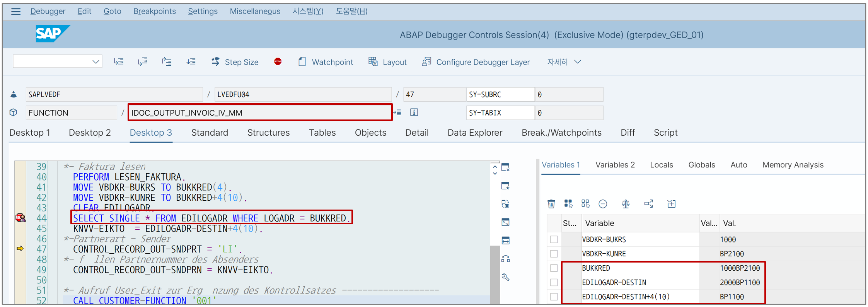Click the wrench tool settings icon

tap(505, 277)
